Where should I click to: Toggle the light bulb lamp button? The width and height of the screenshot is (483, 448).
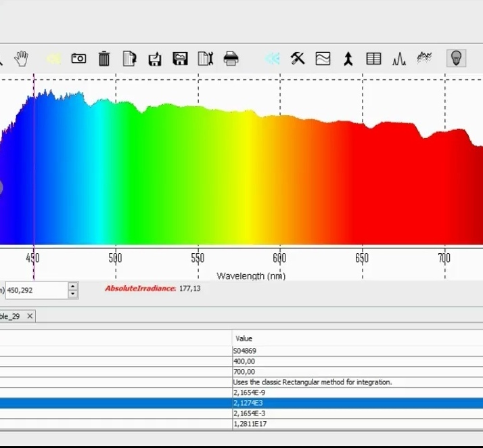(456, 58)
